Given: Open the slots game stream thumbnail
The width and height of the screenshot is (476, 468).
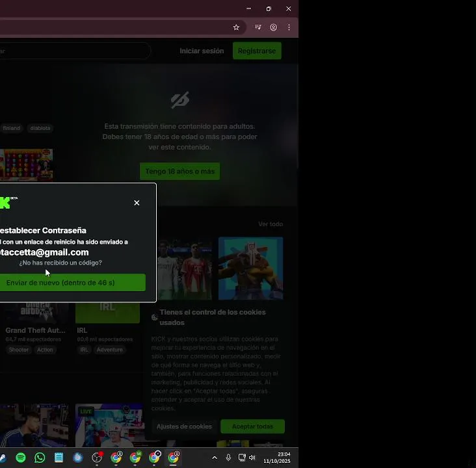Looking at the screenshot, I should [x=27, y=165].
